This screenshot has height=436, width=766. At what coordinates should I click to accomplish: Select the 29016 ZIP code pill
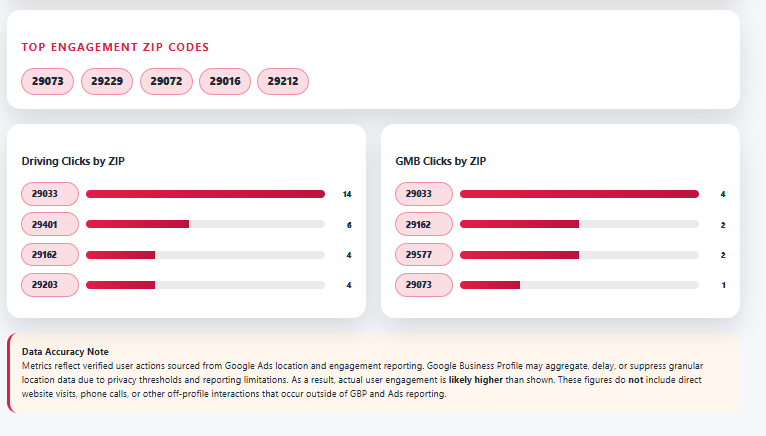(225, 82)
